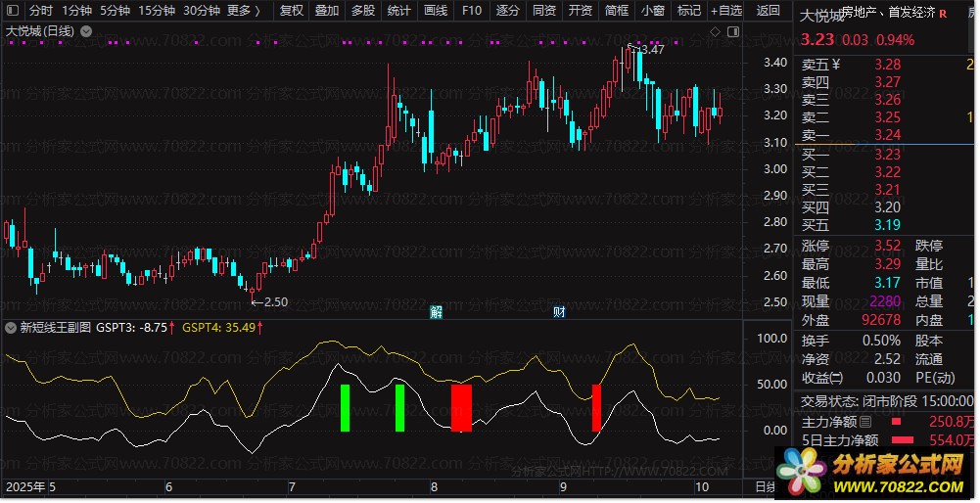The width and height of the screenshot is (980, 503).
Task: Click the 3.47 high price annotation
Action: pyautogui.click(x=652, y=49)
